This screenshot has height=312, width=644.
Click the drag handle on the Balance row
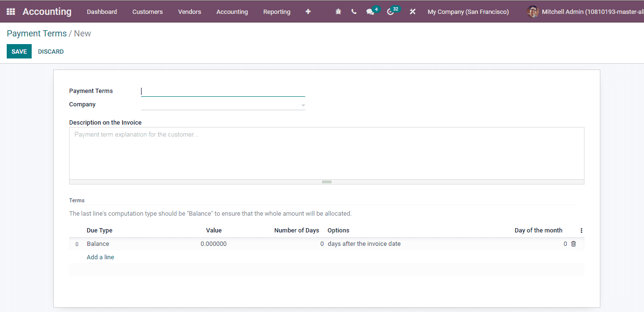(77, 243)
